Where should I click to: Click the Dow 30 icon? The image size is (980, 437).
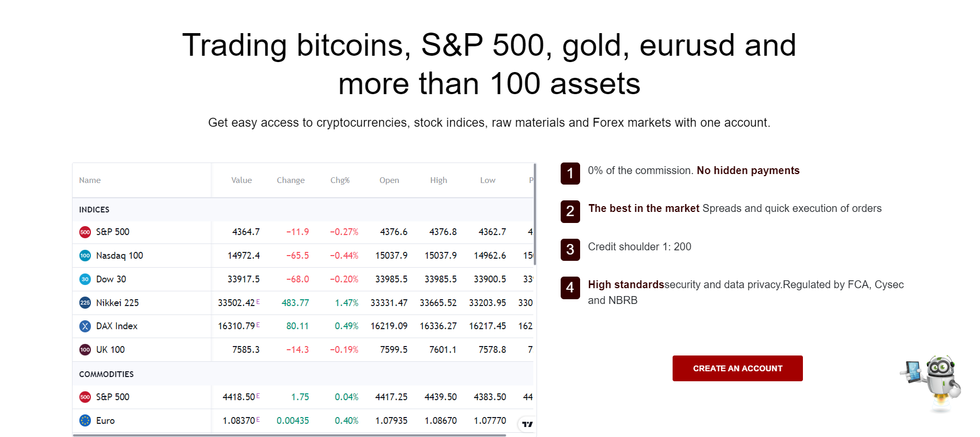(85, 279)
